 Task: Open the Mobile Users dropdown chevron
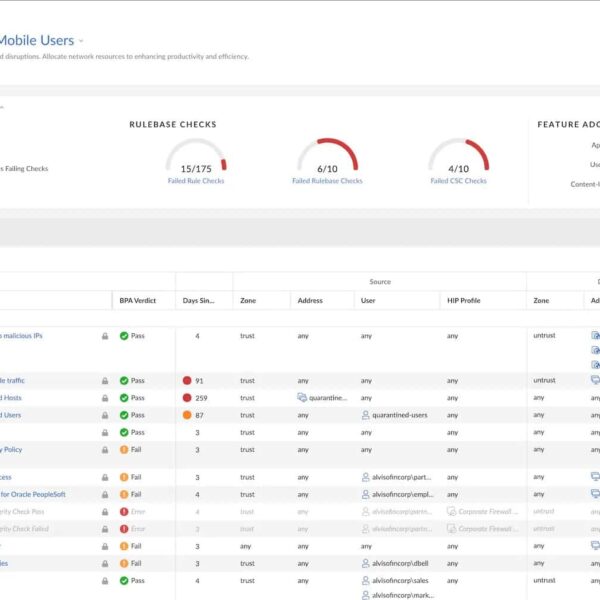pyautogui.click(x=82, y=41)
